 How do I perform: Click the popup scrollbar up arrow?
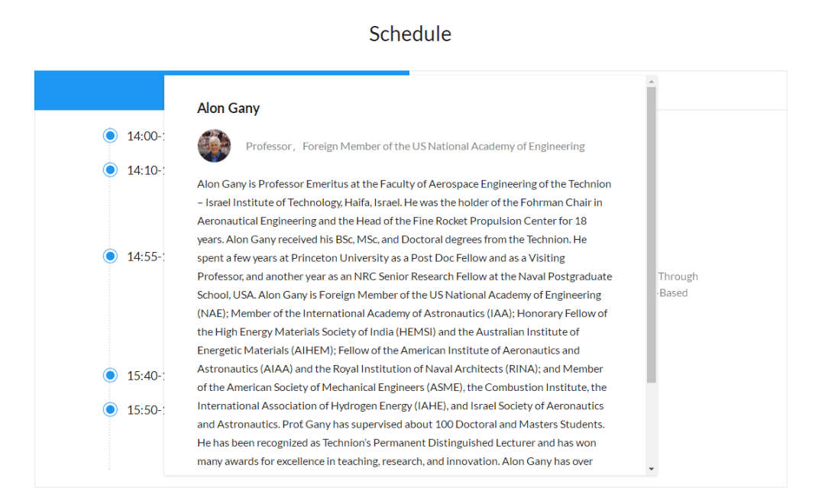(x=652, y=82)
